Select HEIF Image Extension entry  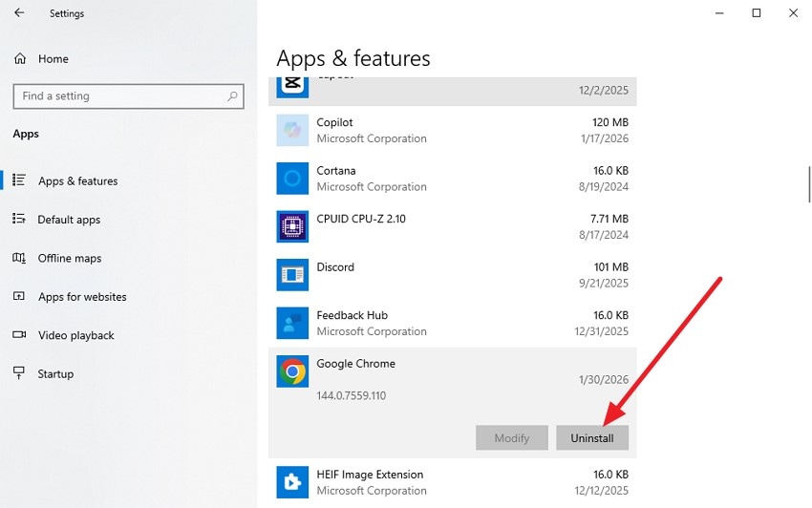[x=370, y=475]
